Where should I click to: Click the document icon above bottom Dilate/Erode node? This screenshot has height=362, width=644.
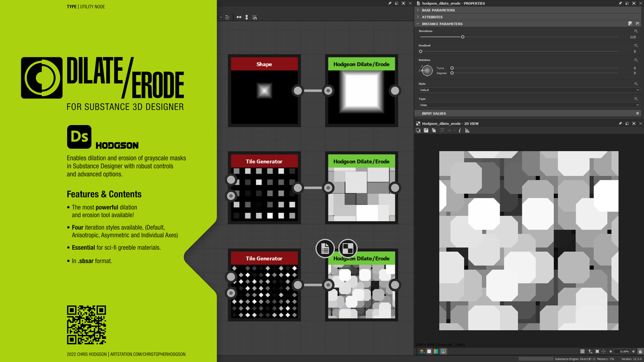click(x=325, y=249)
